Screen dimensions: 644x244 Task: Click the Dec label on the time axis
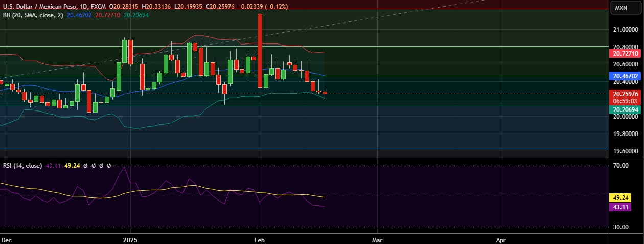[x=7, y=239]
